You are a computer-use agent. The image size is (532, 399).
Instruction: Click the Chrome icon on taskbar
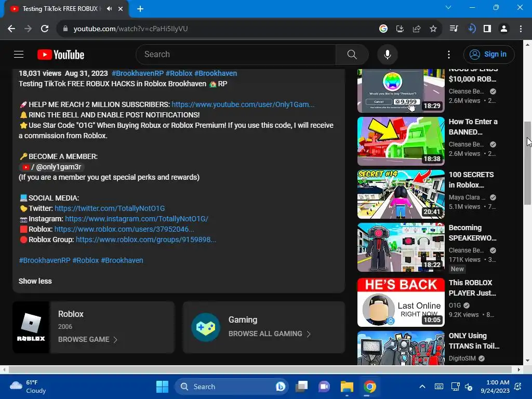click(370, 387)
